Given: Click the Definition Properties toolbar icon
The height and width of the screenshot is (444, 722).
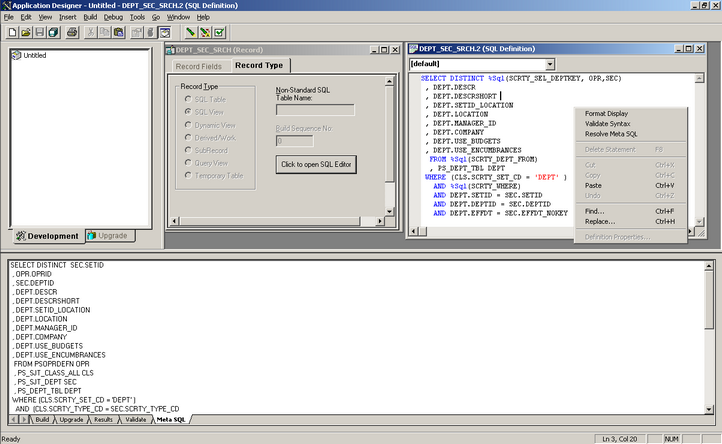Looking at the screenshot, I should click(x=137, y=32).
